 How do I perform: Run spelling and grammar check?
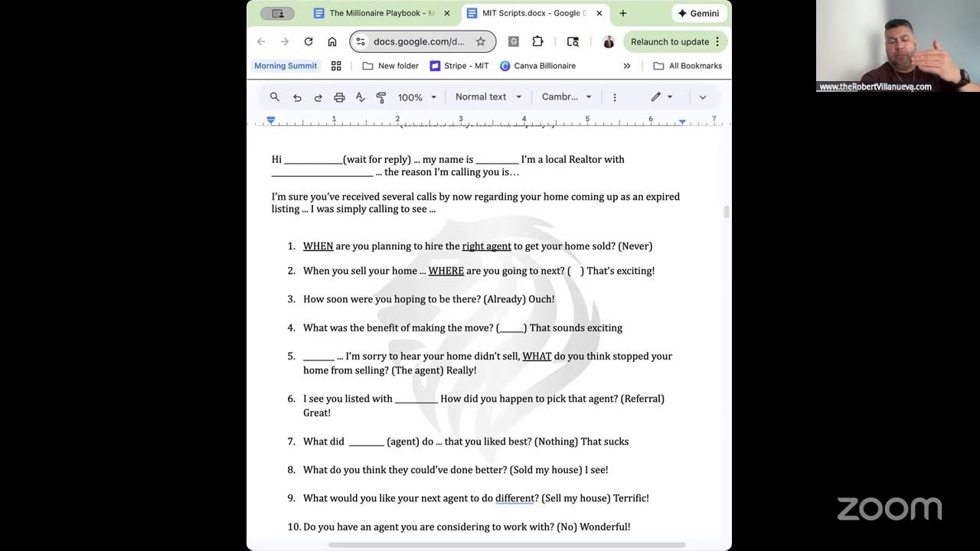point(360,97)
